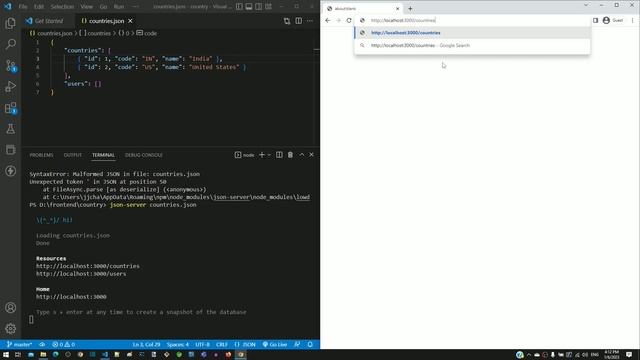Start Go Live server from status bar
640x360 pixels.
coord(275,344)
